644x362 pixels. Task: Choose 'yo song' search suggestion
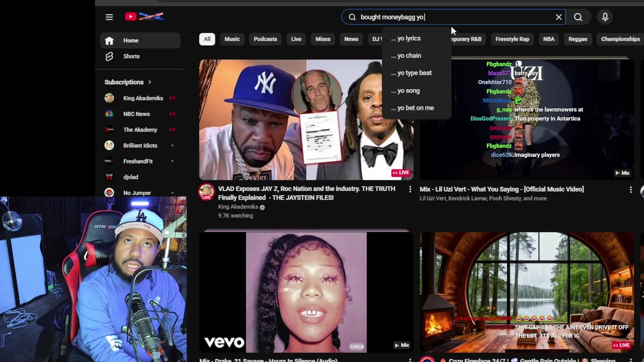(x=417, y=90)
